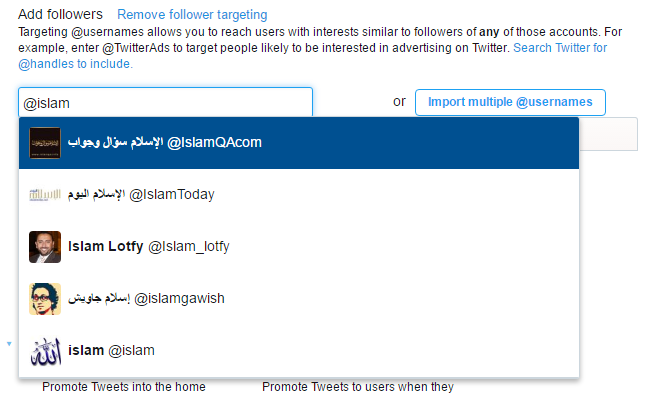This screenshot has width=651, height=394.
Task: Click the Add followers heading
Action: 60,14
